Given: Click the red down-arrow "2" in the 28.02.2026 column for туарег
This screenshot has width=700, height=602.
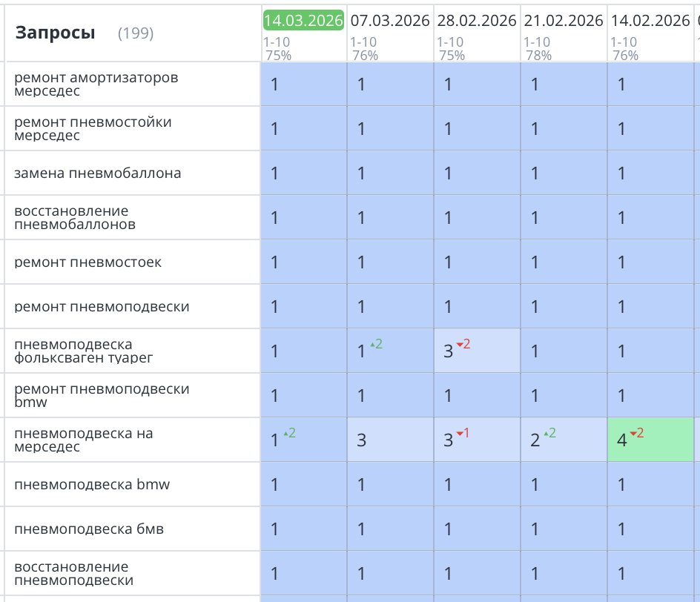Looking at the screenshot, I should 463,343.
